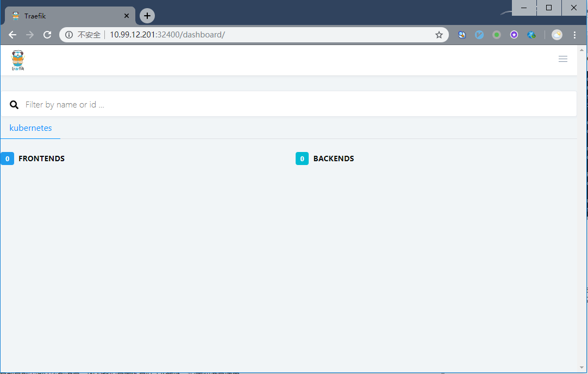The width and height of the screenshot is (588, 374).
Task: Click the search magnifier icon
Action: 14,105
